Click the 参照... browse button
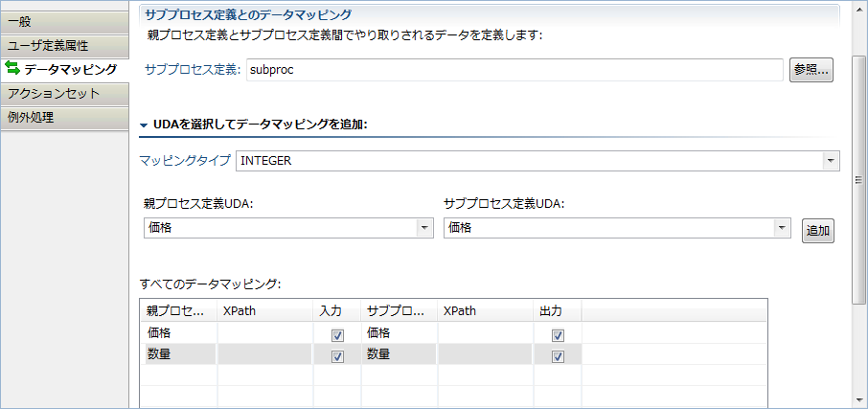 [x=811, y=70]
